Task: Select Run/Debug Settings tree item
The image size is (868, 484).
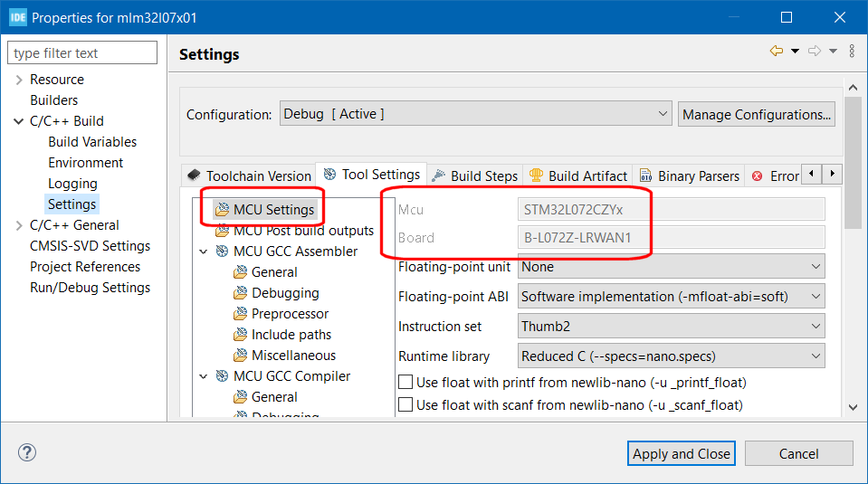Action: pyautogui.click(x=90, y=288)
